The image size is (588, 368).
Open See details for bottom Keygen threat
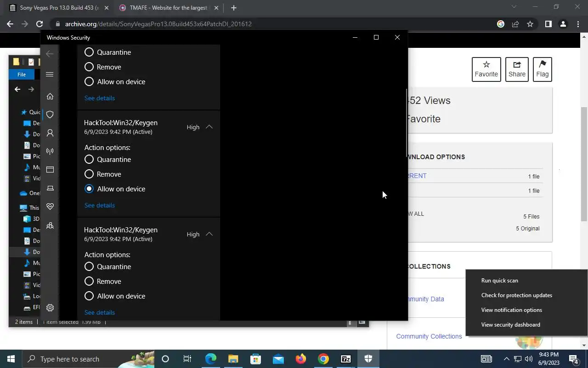[x=100, y=312]
